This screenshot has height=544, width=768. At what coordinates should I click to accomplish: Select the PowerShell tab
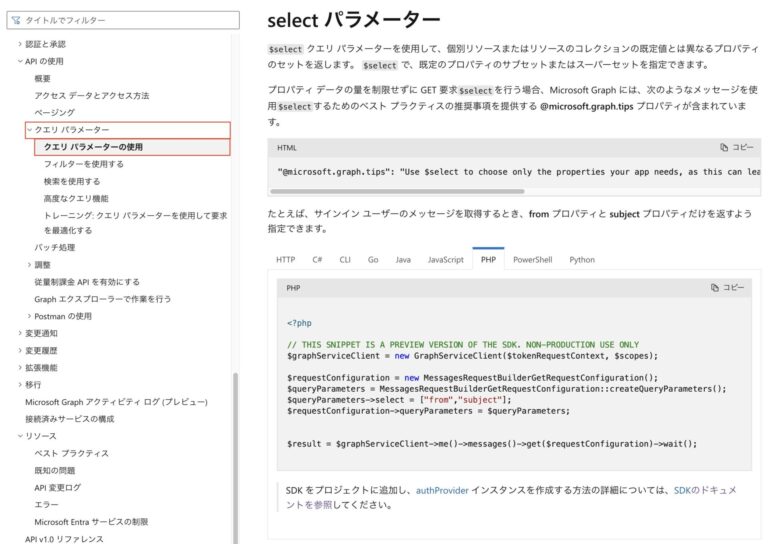(x=532, y=260)
